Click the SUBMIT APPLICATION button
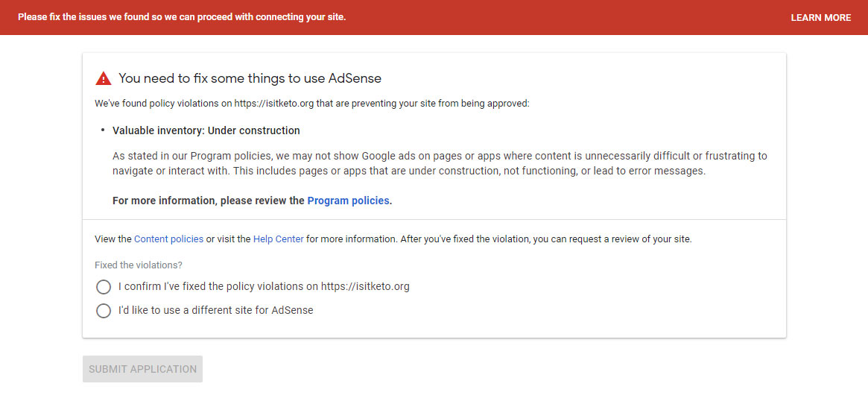 (x=143, y=369)
